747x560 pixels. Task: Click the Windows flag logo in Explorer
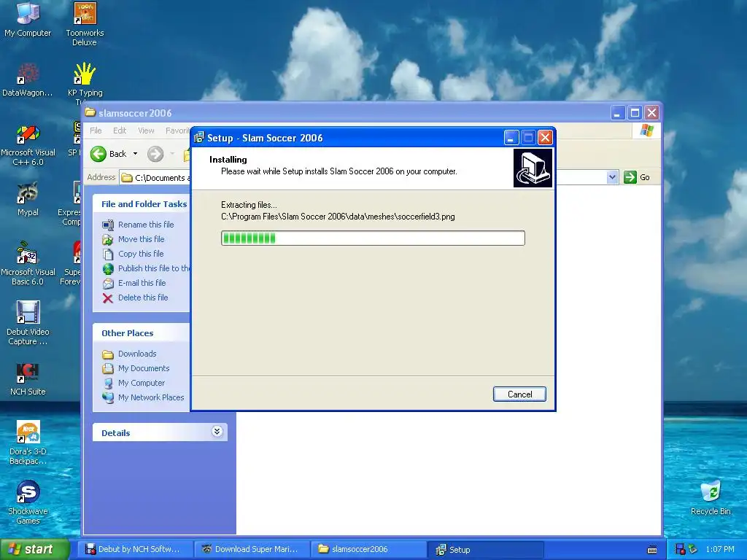646,130
